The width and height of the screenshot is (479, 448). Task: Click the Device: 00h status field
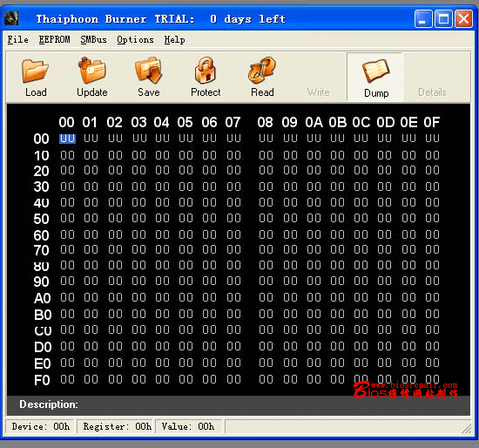(41, 426)
